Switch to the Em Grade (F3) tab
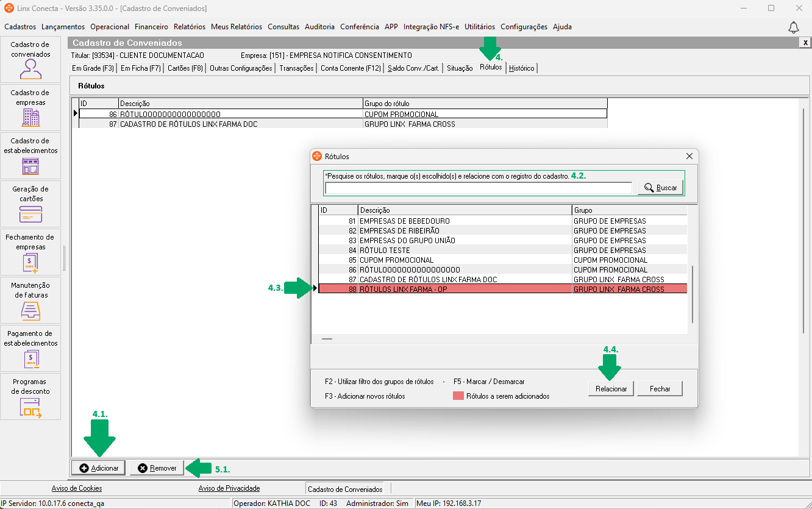Viewport: 812px width, 509px height. coord(93,68)
